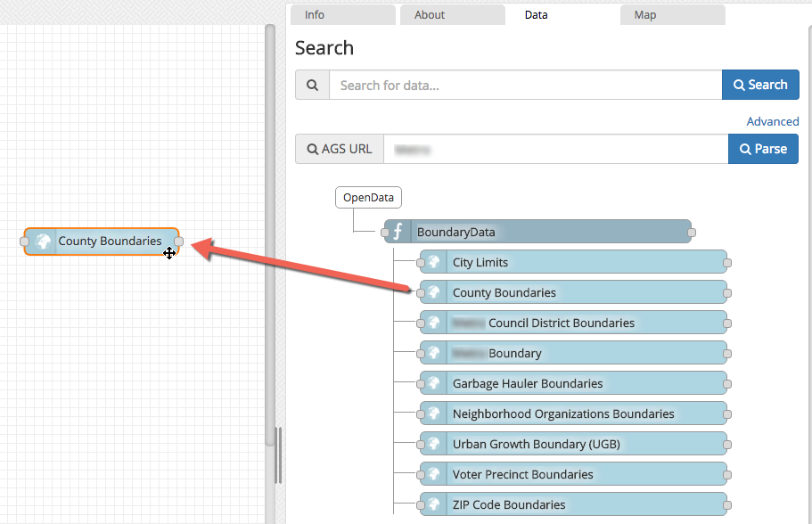Screen dimensions: 812x524
Task: Switch to the Map tab
Action: click(x=645, y=15)
